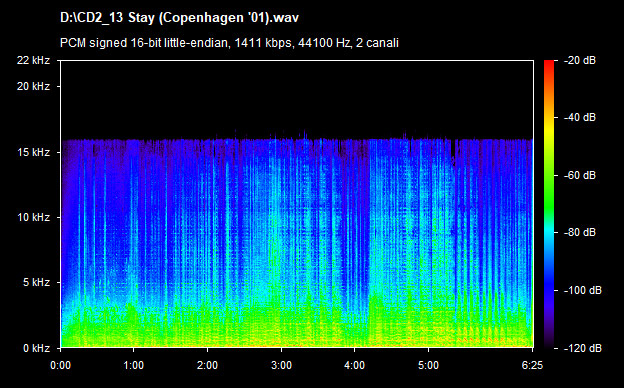Select the 5 kHz axis label
This screenshot has width=624, height=388.
tap(36, 283)
